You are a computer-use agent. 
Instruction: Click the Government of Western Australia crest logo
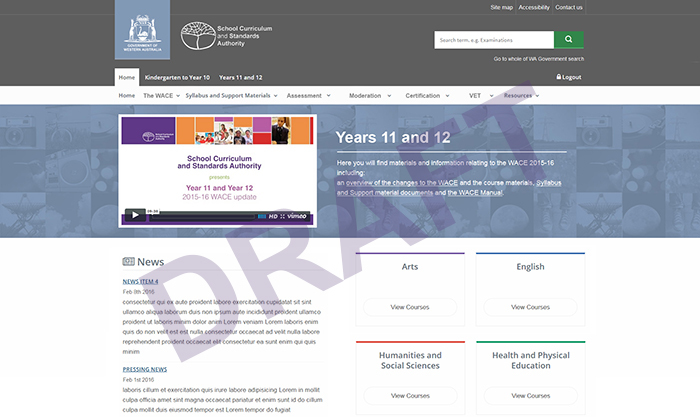[142, 29]
